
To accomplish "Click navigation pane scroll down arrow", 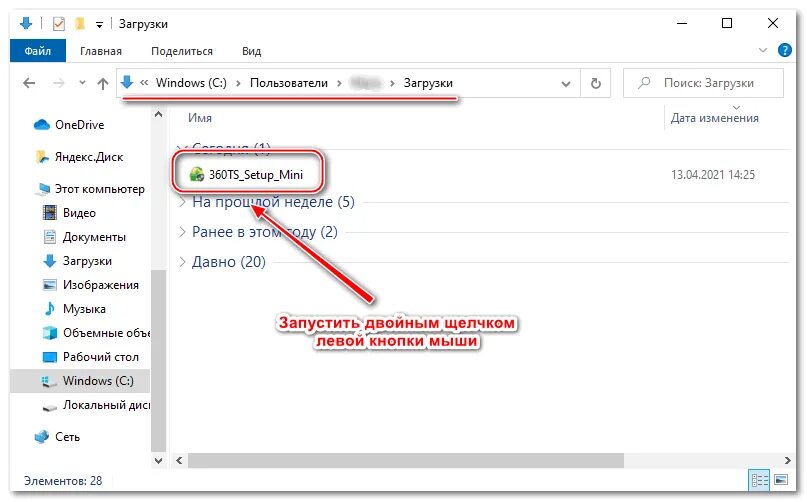I will [159, 460].
